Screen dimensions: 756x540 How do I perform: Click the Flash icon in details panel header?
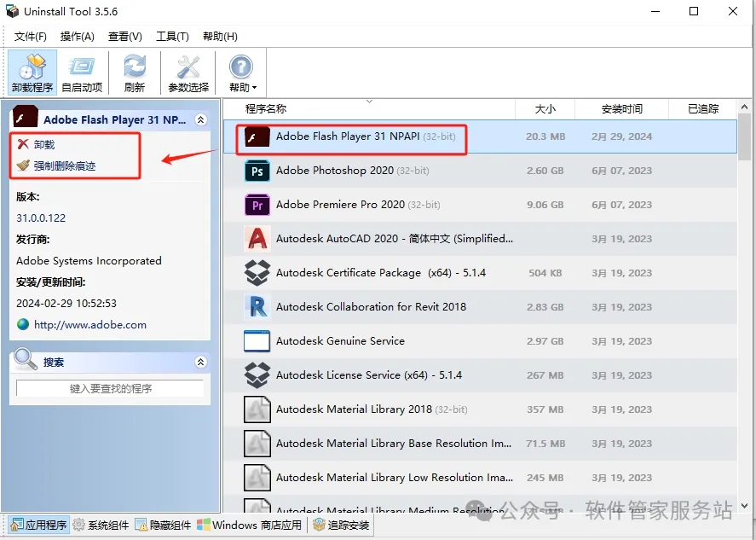26,117
